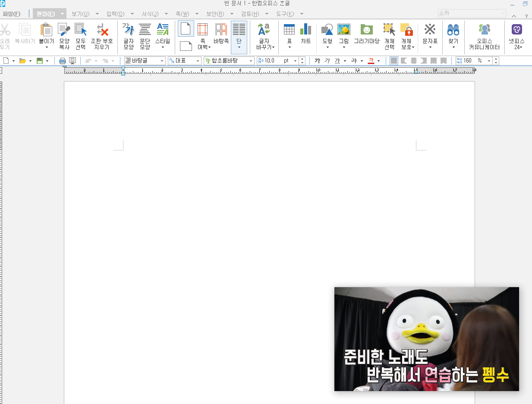Screen dimensions: 532x404
Task: Open the 보안(R) menu
Action: coord(215,14)
